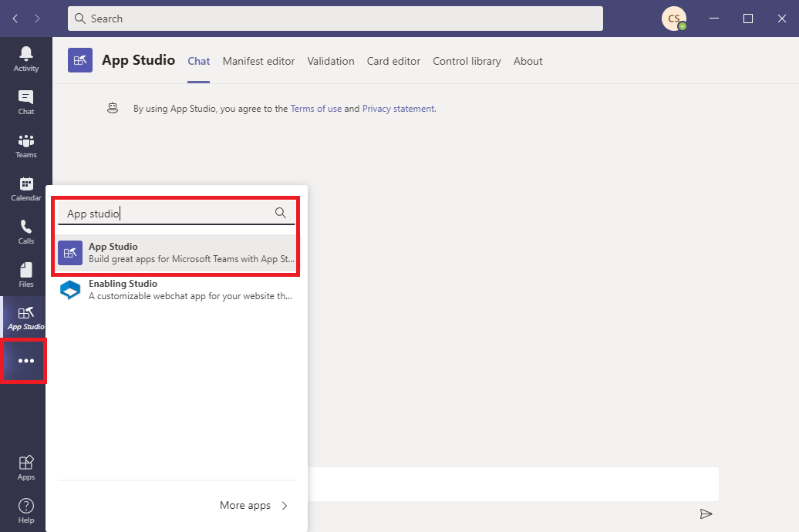Switch to the Chat tab
This screenshot has height=532, width=799.
click(x=199, y=61)
